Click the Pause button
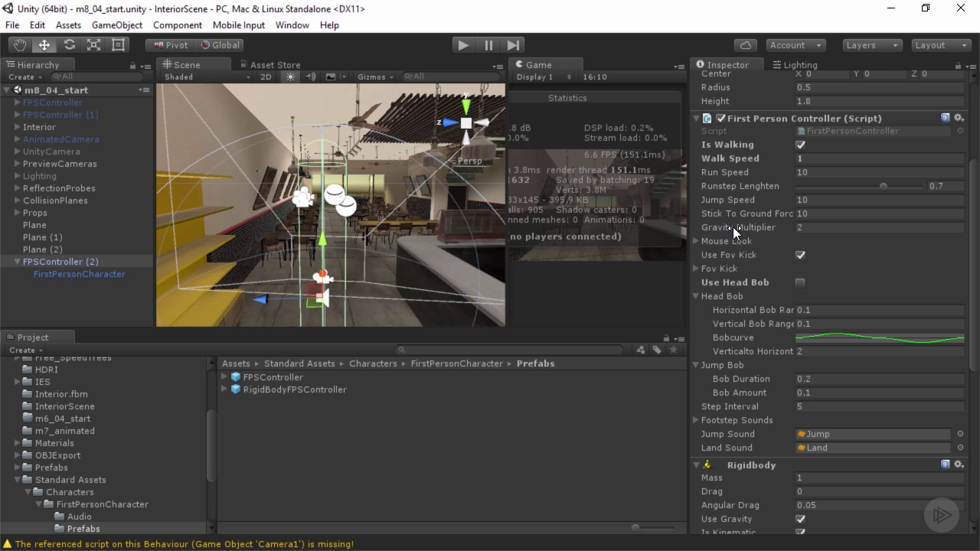 coord(488,45)
